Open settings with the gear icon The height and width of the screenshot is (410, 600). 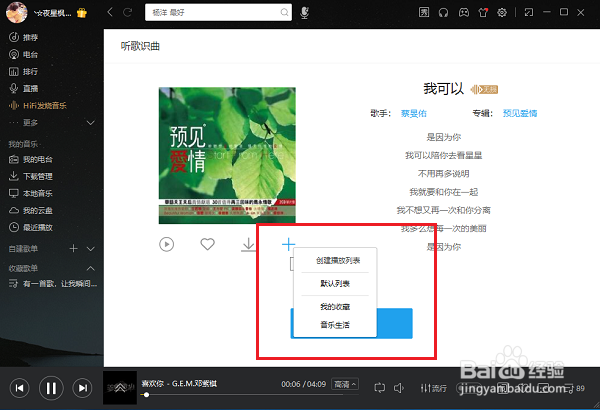click(x=502, y=13)
